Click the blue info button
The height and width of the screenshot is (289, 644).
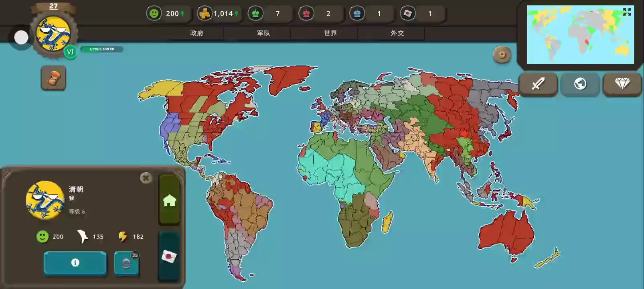[75, 263]
